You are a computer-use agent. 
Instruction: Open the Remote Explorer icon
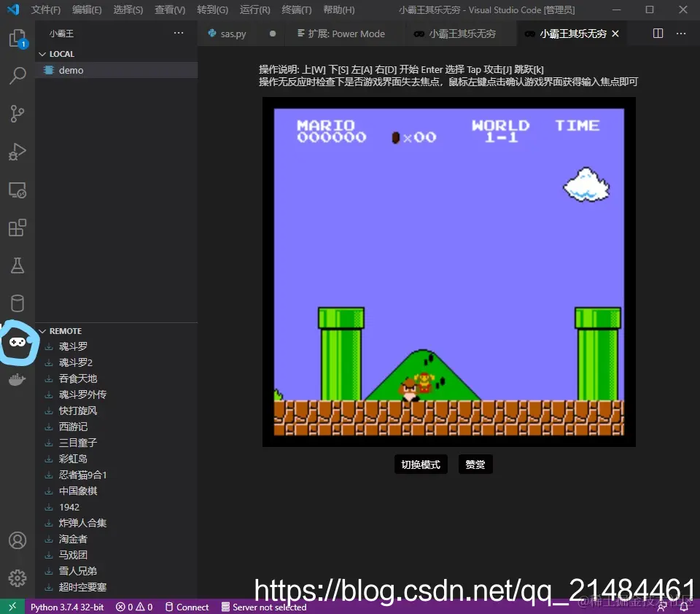(x=17, y=190)
